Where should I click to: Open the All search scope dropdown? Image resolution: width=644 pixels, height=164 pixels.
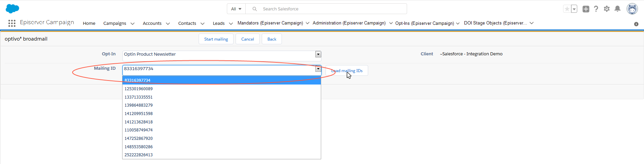pos(236,9)
